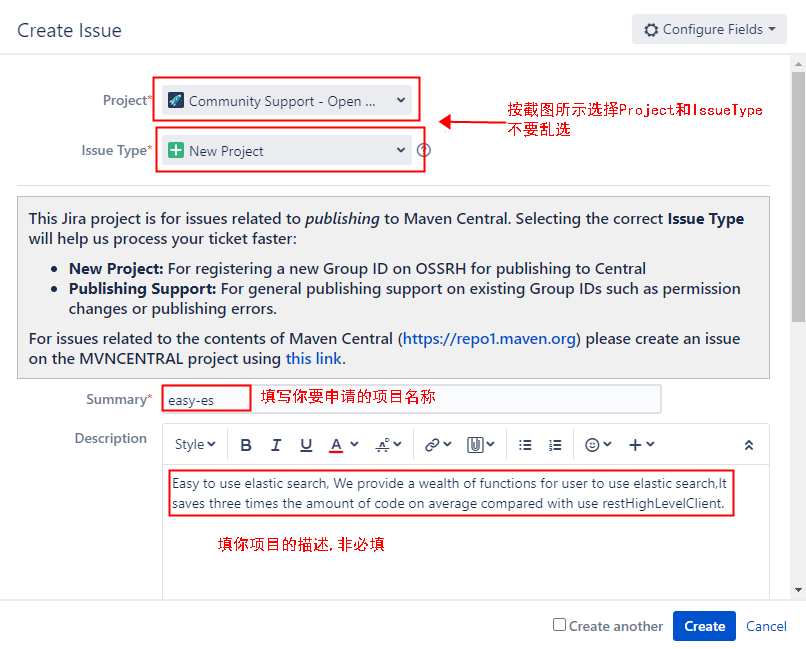Apply text color with the red A icon

tap(336, 445)
